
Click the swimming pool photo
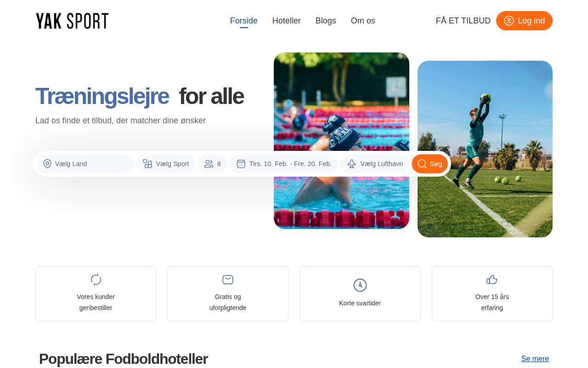[341, 141]
